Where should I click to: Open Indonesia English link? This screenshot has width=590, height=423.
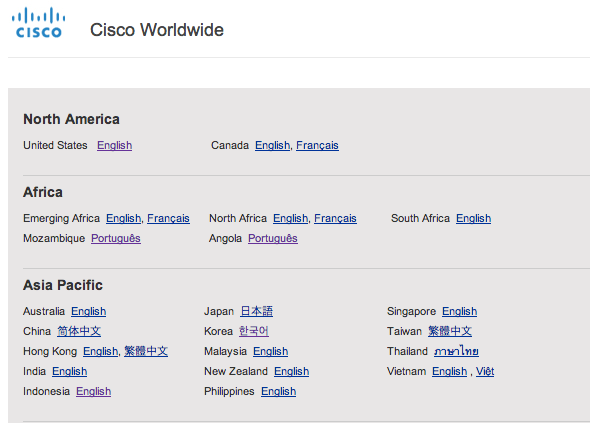(93, 391)
